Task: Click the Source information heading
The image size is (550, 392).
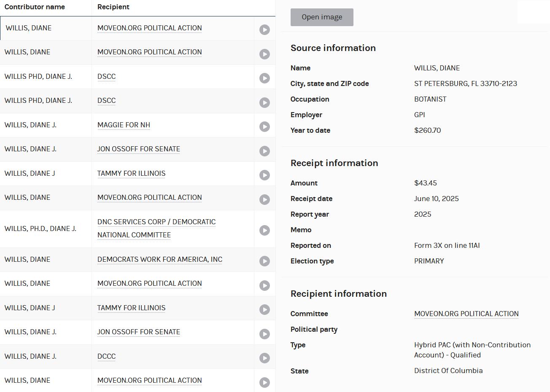Action: 333,48
